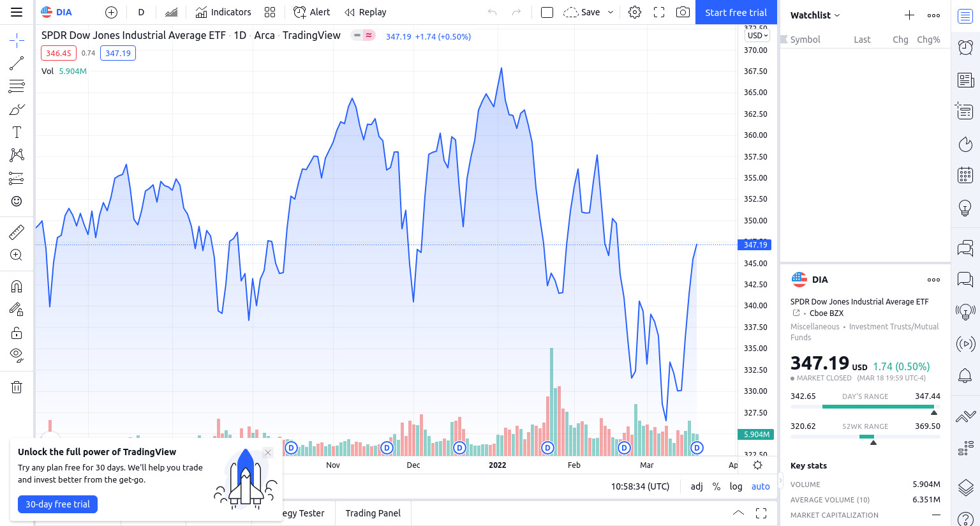Open the Alerts alarm clock panel
Viewport: 980px width, 526px height.
965,47
